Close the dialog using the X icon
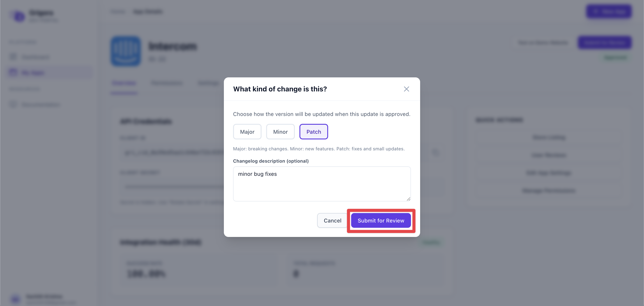 click(x=407, y=89)
